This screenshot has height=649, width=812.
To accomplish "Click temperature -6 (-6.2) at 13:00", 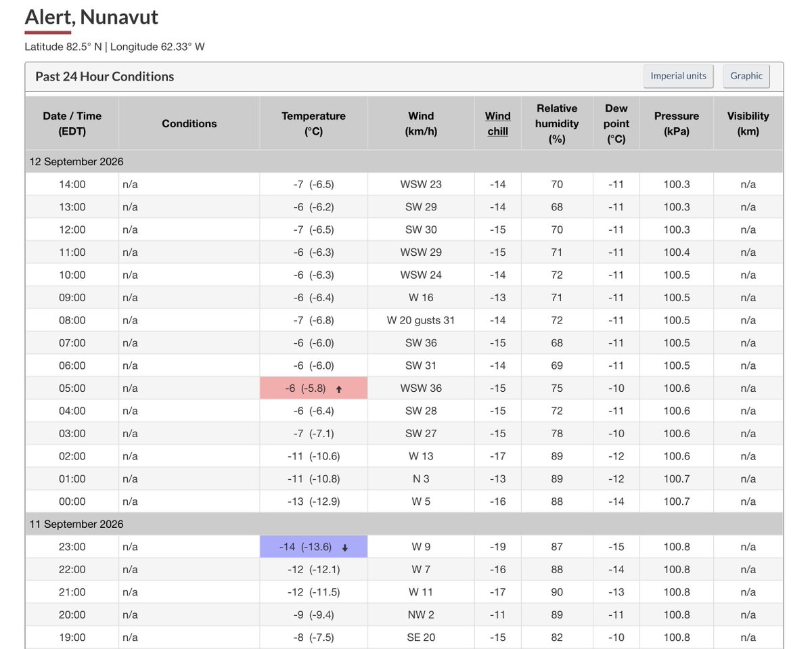I will tap(314, 207).
